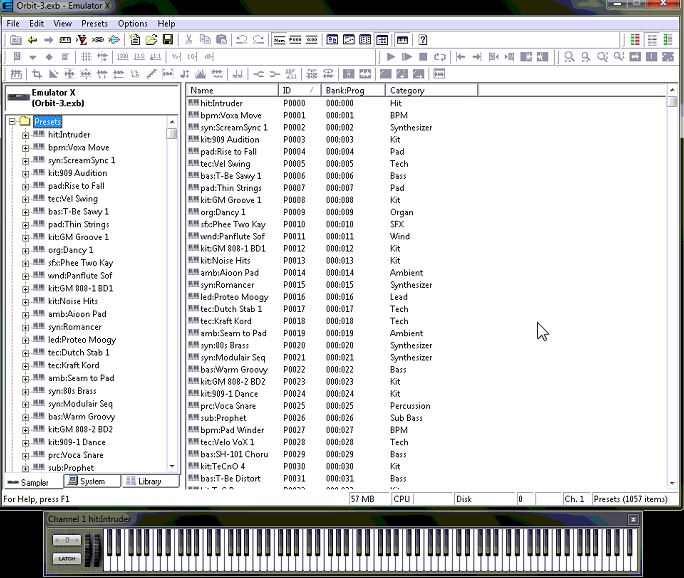Screen dimensions: 684x578
Task: Click the Undo curved arrow icon
Action: pos(242,40)
